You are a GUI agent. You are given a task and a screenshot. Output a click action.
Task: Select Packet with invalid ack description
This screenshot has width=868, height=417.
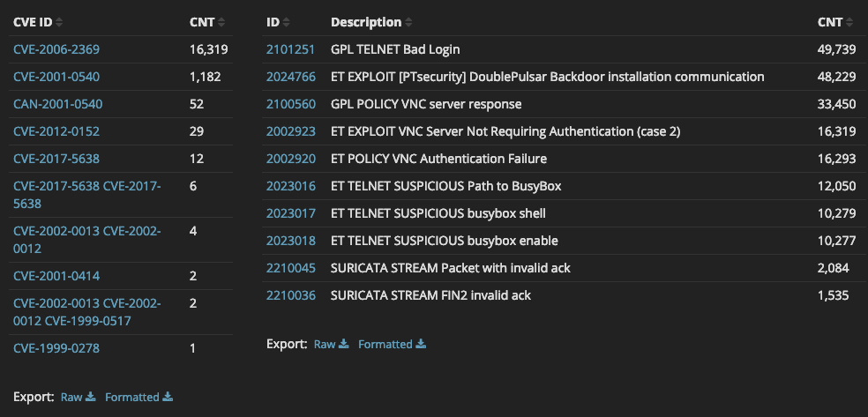click(x=451, y=268)
